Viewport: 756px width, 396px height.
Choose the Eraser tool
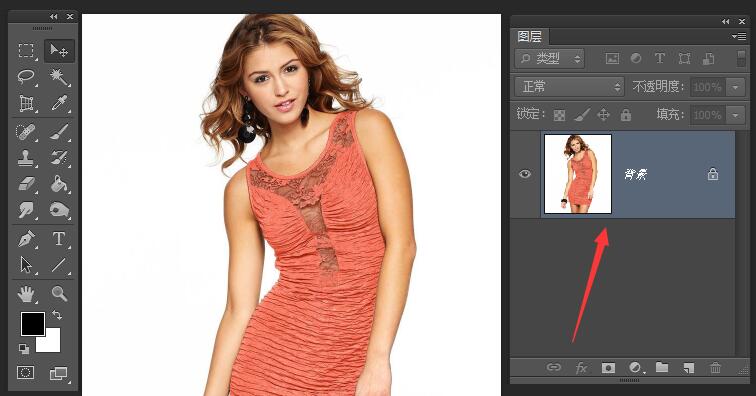tap(26, 184)
